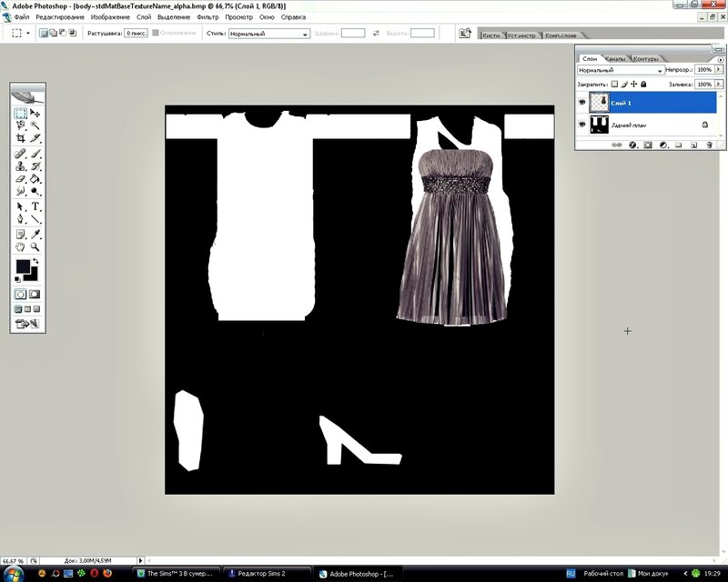Create a new layer with the panel icon

[693, 144]
